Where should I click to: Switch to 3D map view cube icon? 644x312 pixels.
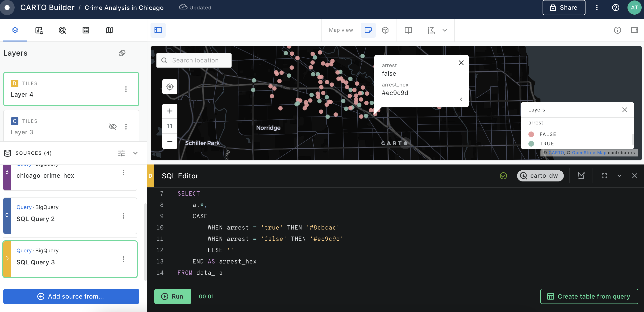tap(385, 30)
